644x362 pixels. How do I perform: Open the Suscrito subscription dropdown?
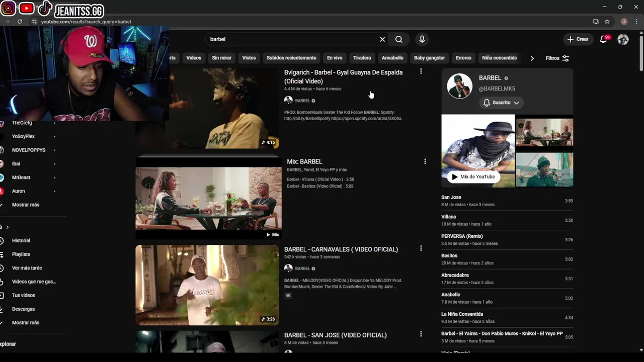501,103
